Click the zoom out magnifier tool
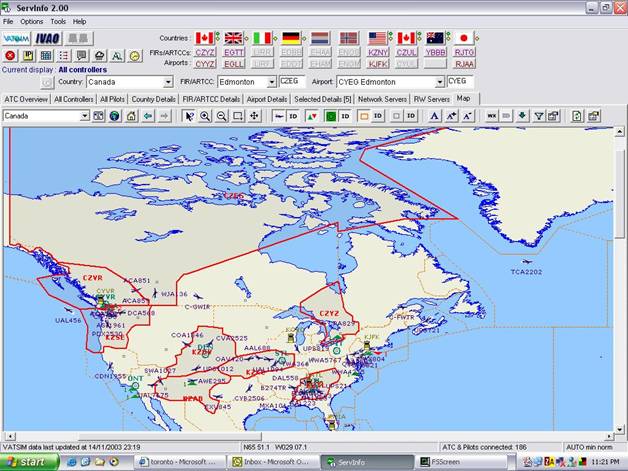 [x=221, y=116]
